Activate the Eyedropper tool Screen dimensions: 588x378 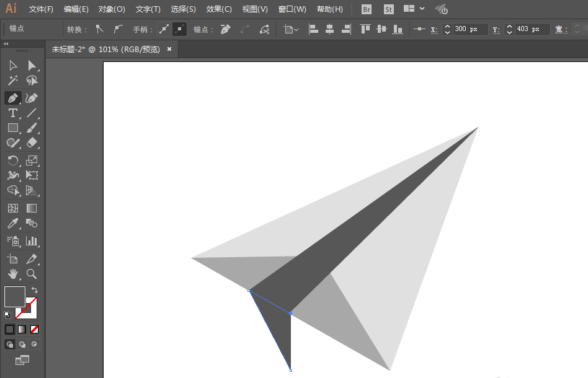12,224
